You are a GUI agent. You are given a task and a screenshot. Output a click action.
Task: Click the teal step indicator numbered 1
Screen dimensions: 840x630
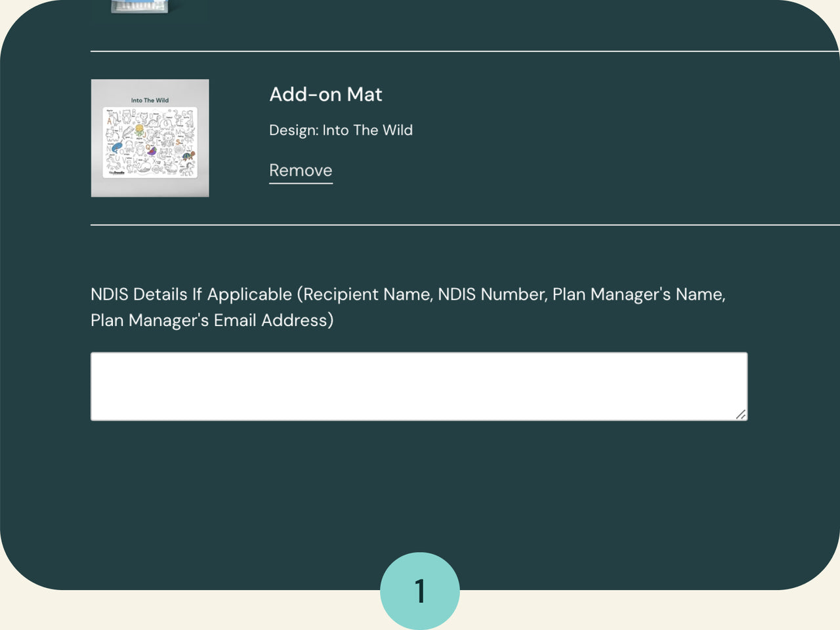[x=420, y=591]
